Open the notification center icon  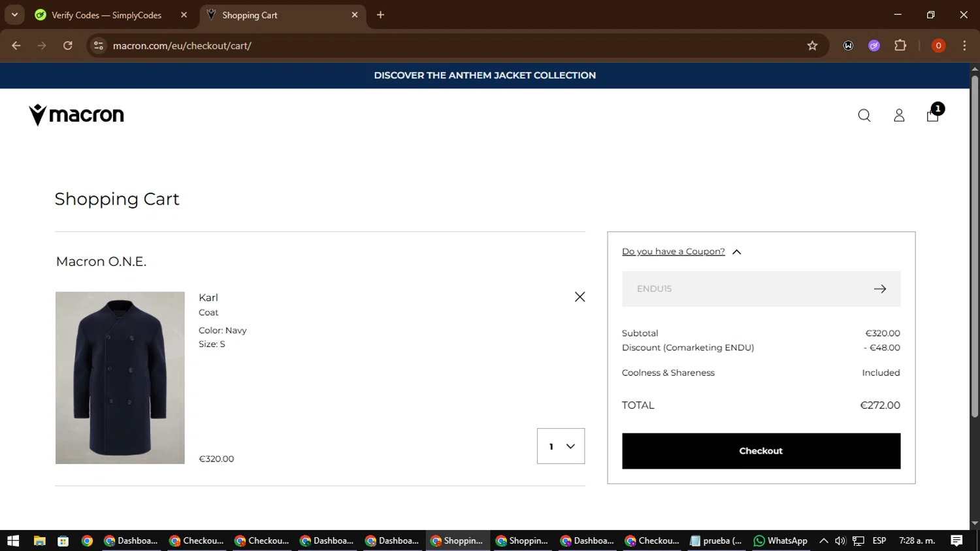click(956, 541)
